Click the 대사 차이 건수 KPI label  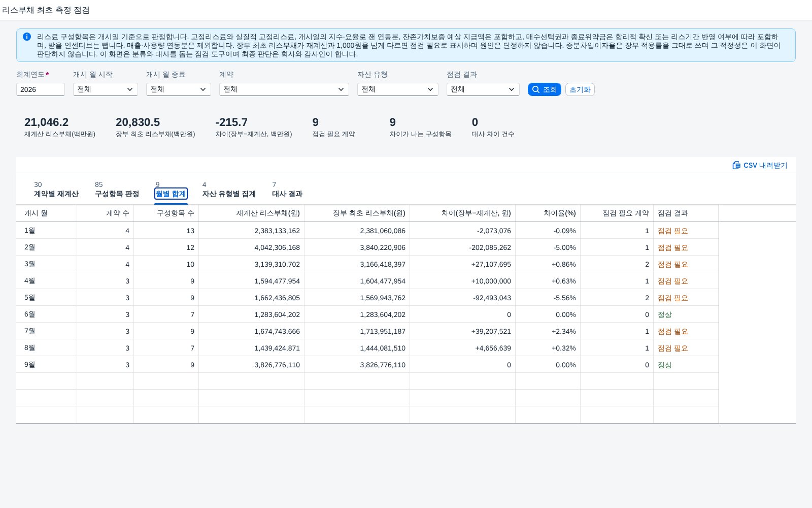coord(493,134)
